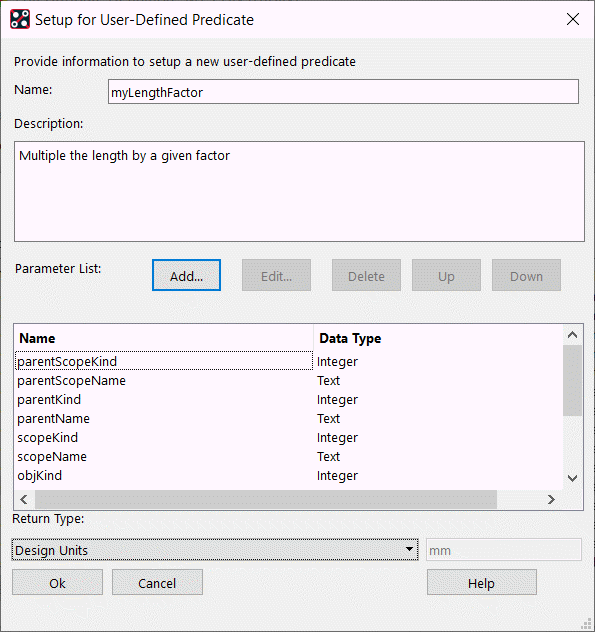The width and height of the screenshot is (595, 632).
Task: Click the Name column header
Action: click(164, 338)
